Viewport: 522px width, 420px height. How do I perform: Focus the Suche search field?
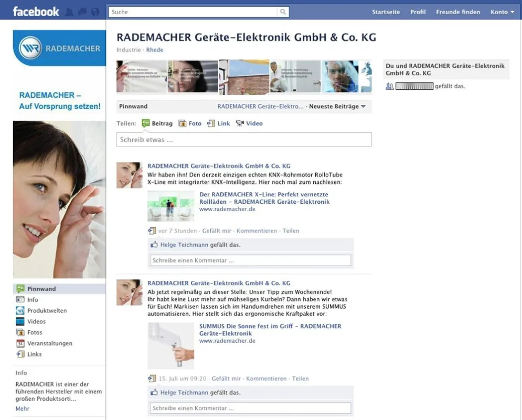tap(193, 12)
